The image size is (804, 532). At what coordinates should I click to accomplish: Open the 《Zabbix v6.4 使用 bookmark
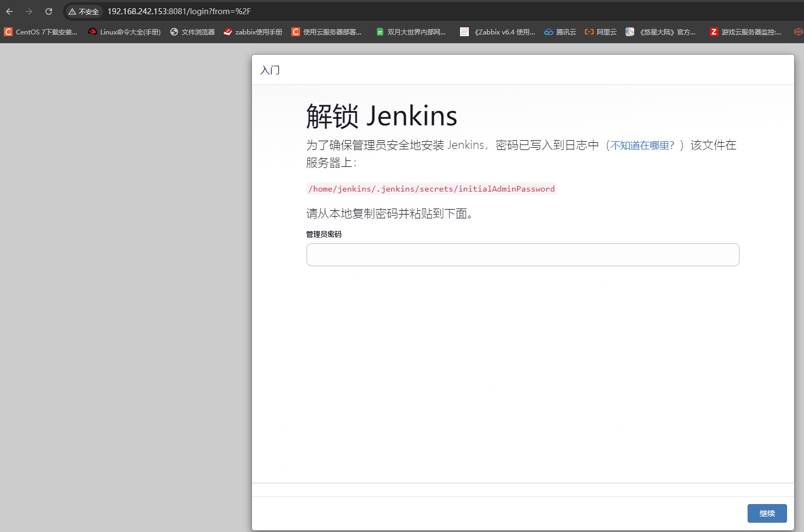(x=497, y=32)
